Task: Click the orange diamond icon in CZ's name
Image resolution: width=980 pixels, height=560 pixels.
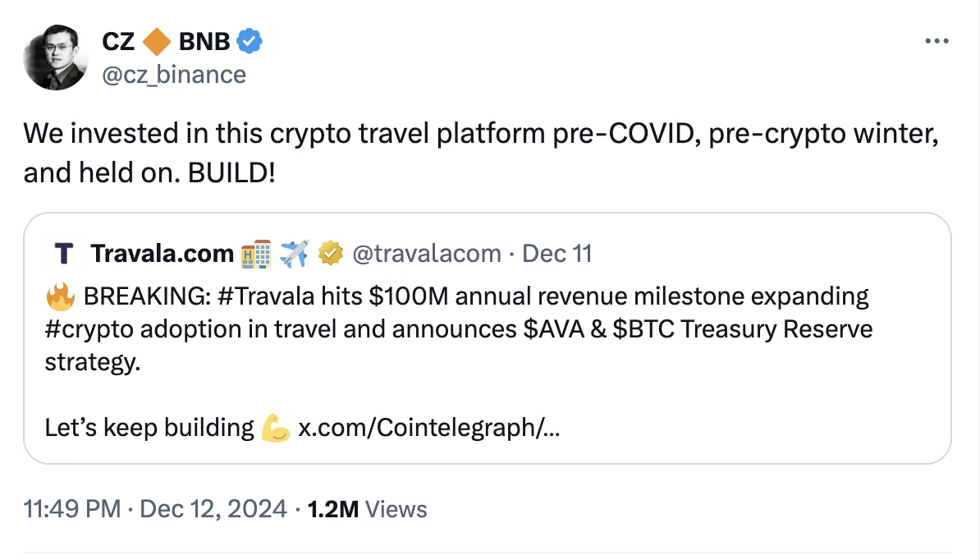Action: [157, 40]
